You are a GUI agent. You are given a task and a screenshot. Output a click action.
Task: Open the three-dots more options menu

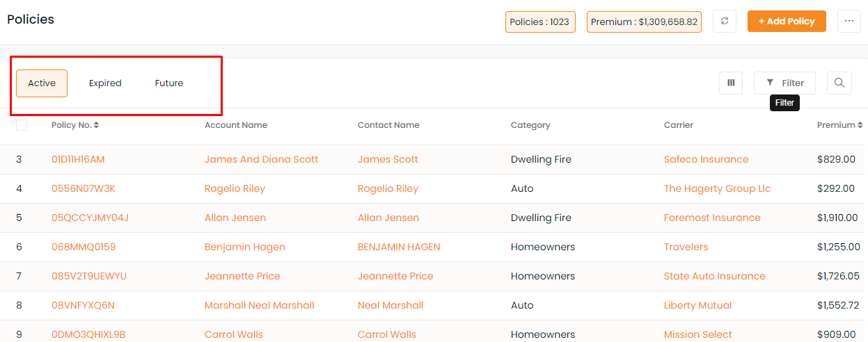pos(849,22)
